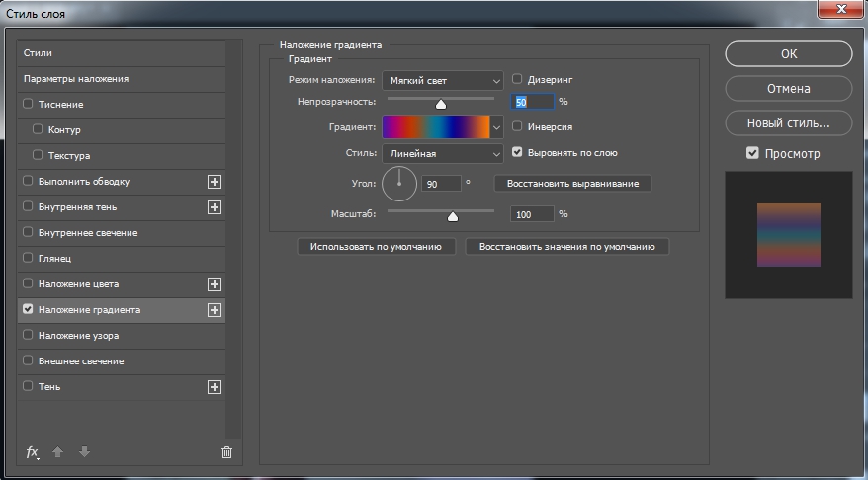
Task: Enable the Дизеринг checkbox
Action: point(517,79)
